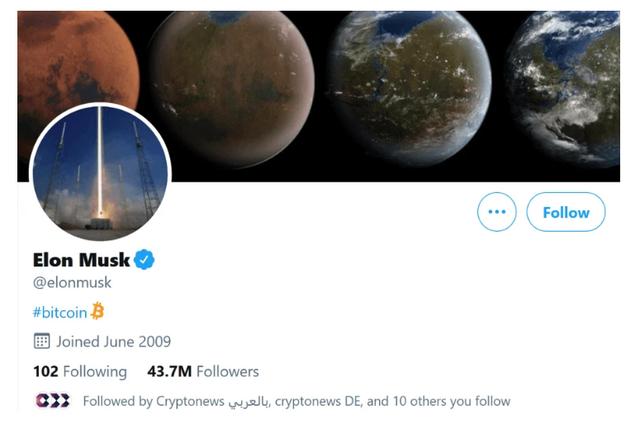The width and height of the screenshot is (640, 429).
Task: Click the red Mars planet in banner
Action: 70,60
